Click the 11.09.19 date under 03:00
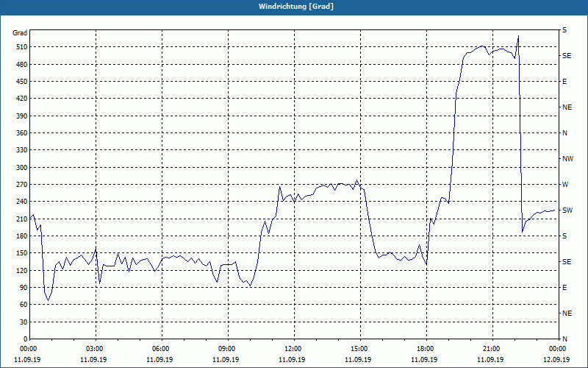Viewport: 588px width, 368px height. [93, 359]
